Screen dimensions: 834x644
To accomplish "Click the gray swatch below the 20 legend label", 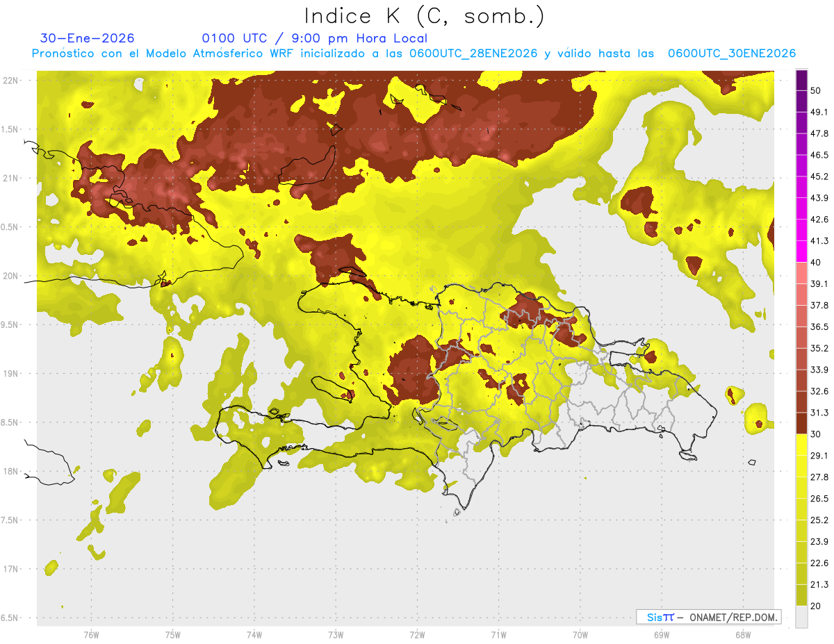I will point(802,616).
